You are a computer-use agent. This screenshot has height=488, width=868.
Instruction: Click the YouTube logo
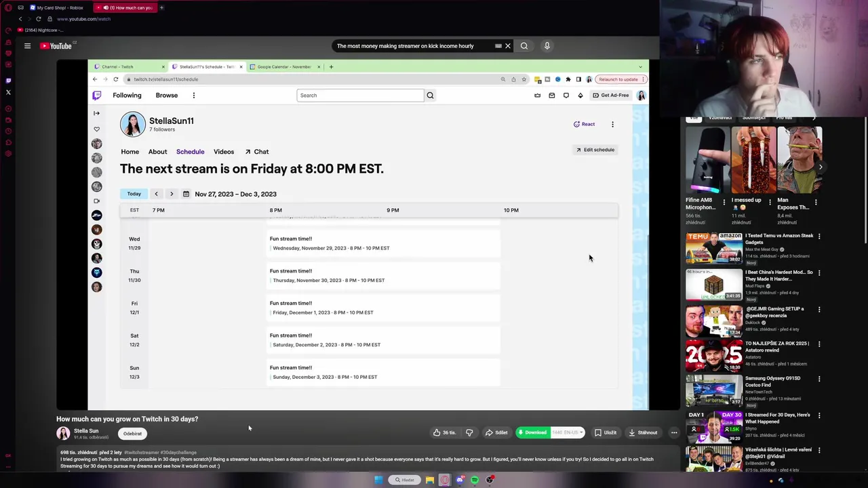[56, 46]
